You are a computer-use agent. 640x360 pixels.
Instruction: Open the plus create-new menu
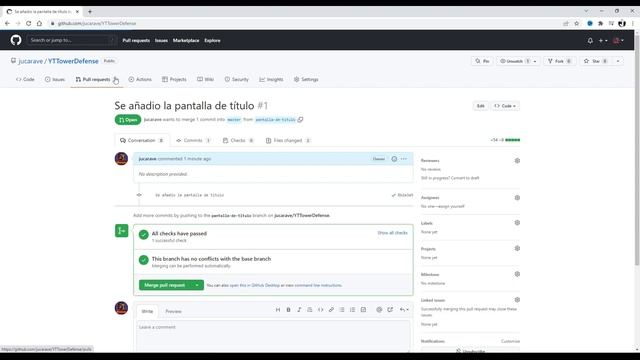coord(603,40)
